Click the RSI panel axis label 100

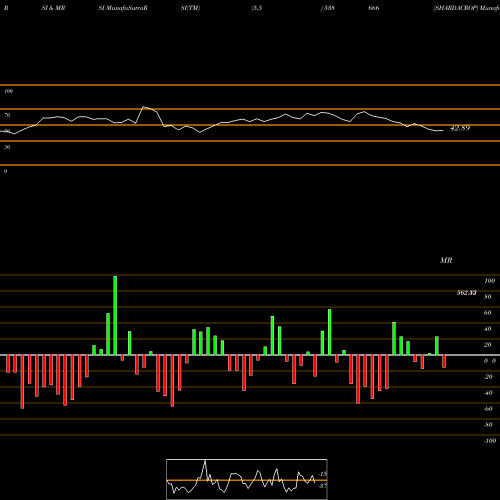tap(8, 91)
